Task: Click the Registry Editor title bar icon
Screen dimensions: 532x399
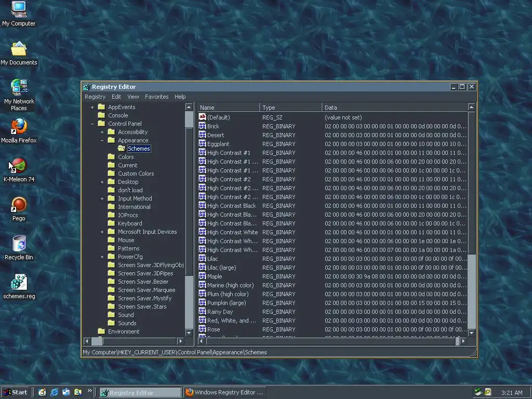Action: (x=87, y=87)
